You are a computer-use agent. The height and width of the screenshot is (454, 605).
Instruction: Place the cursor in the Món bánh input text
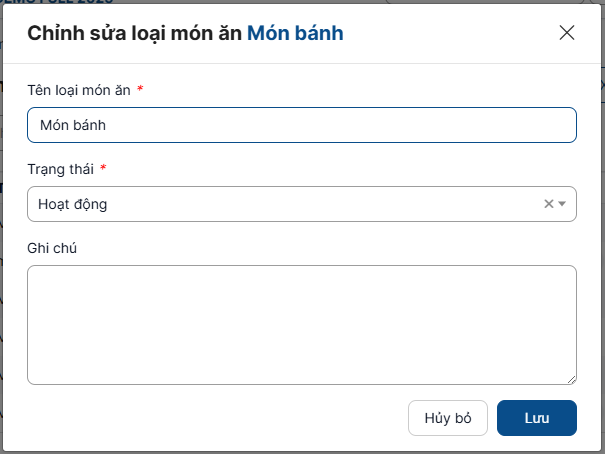click(x=72, y=125)
